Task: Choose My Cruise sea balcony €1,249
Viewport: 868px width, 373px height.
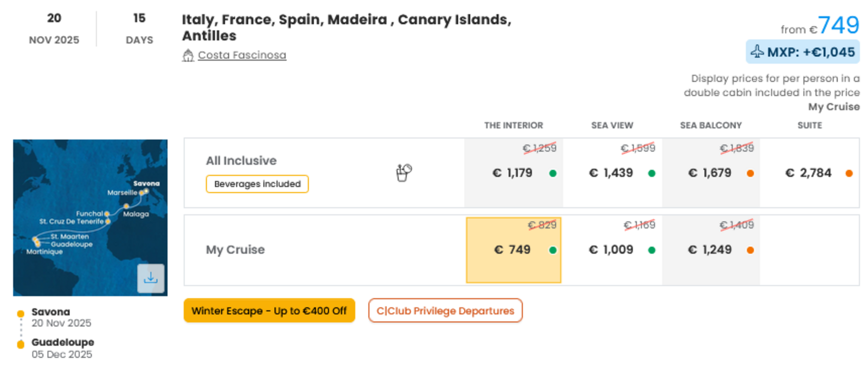Action: click(x=711, y=250)
